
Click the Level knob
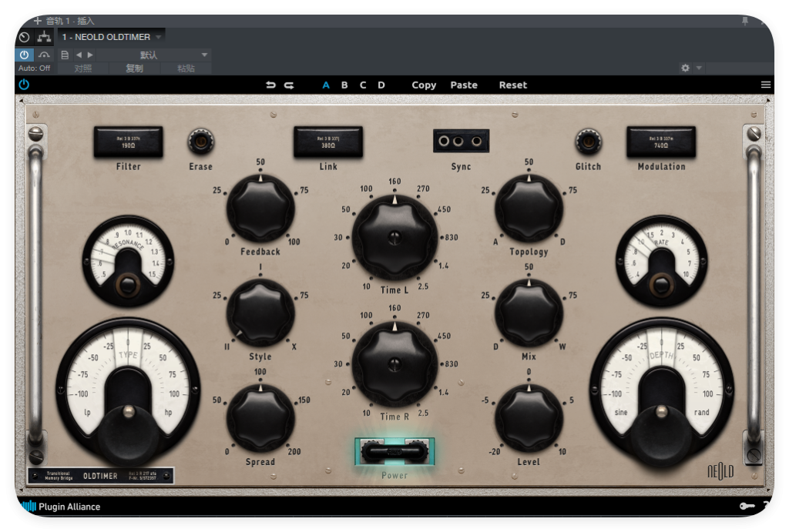pos(529,418)
